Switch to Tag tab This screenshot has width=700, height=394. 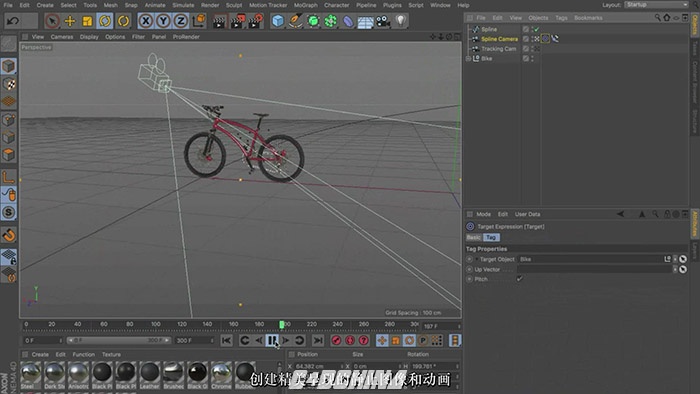(x=491, y=237)
